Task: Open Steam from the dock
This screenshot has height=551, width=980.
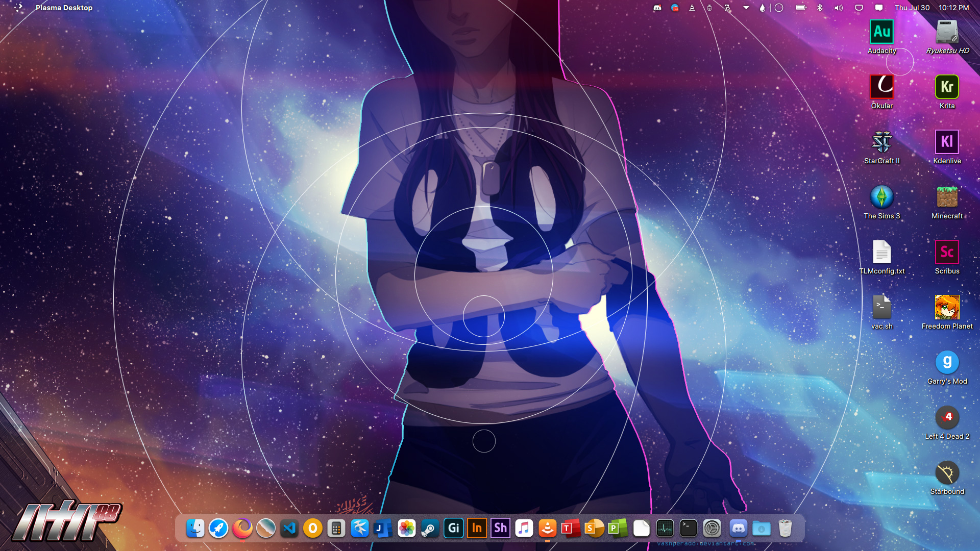Action: point(430,529)
